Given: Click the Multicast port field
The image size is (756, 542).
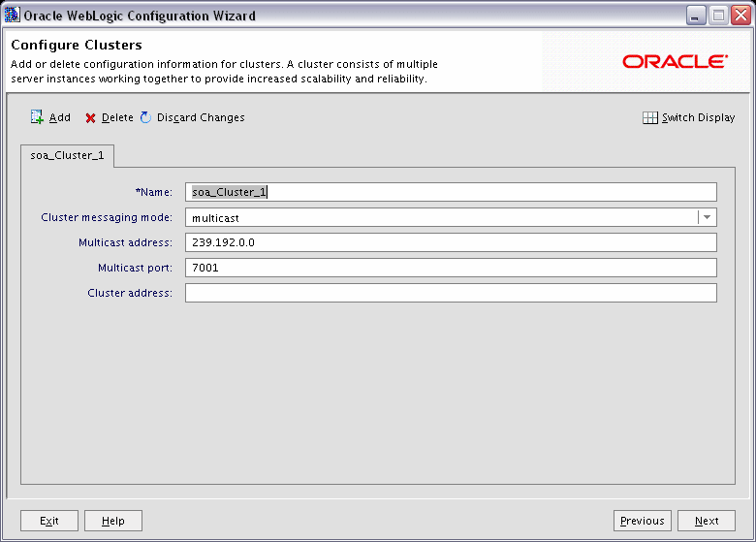Looking at the screenshot, I should coord(451,268).
